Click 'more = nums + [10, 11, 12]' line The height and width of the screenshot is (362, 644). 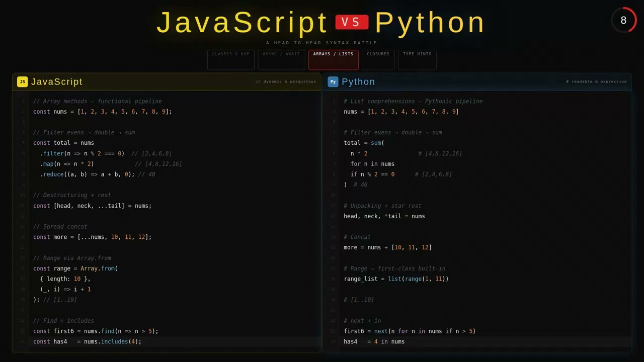click(x=387, y=247)
